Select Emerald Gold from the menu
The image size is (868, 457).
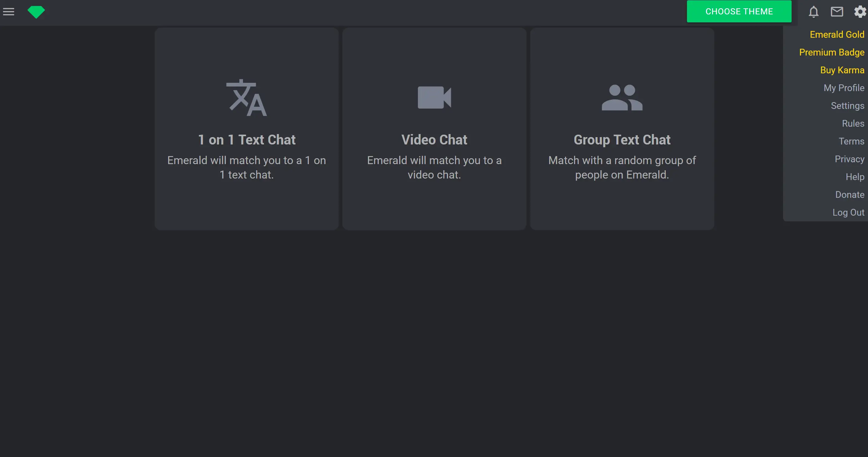[x=837, y=34]
